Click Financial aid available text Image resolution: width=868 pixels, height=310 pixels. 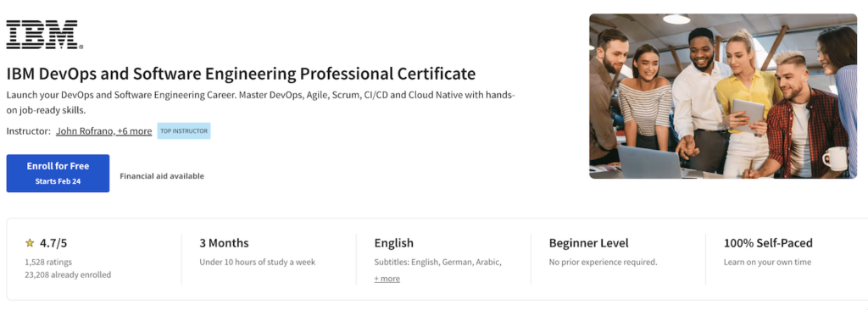click(162, 176)
